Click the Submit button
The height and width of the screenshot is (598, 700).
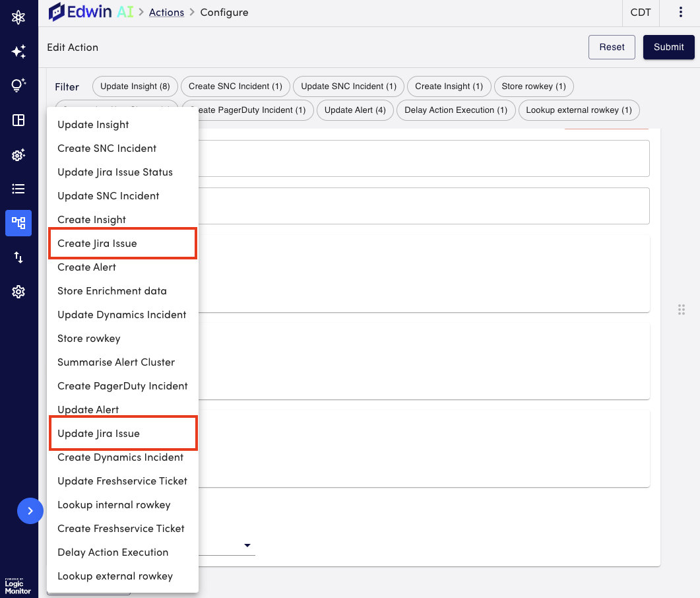coord(668,47)
